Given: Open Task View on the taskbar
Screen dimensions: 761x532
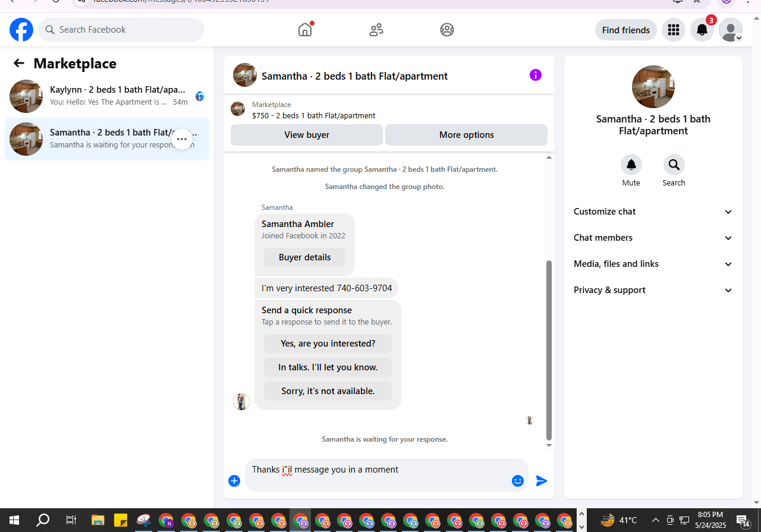Looking at the screenshot, I should pyautogui.click(x=71, y=521).
